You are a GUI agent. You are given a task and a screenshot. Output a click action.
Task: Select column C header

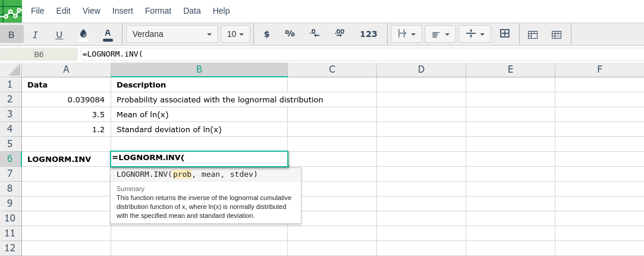[332, 70]
